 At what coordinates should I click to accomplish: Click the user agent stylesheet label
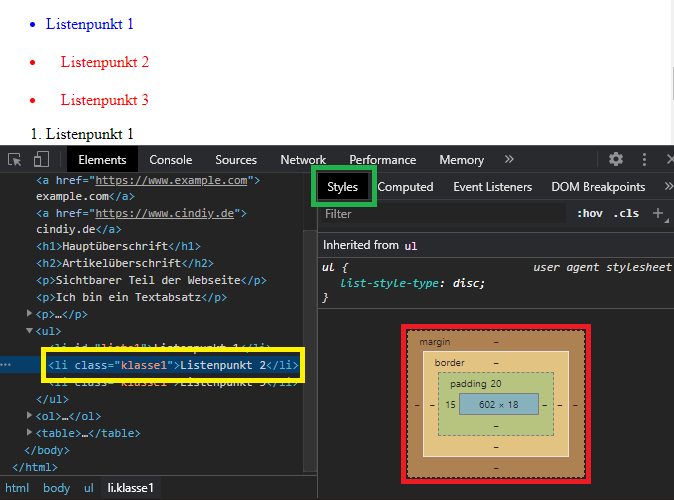pos(602,267)
